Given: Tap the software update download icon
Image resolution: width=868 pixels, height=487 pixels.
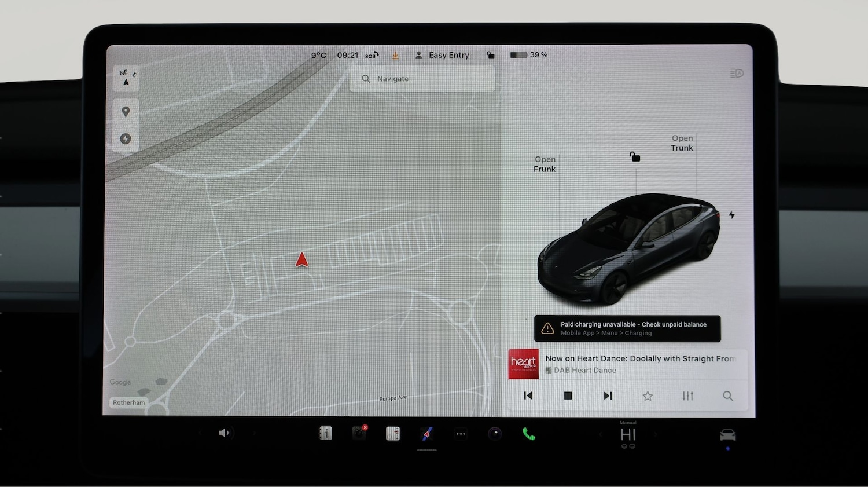Looking at the screenshot, I should (395, 54).
